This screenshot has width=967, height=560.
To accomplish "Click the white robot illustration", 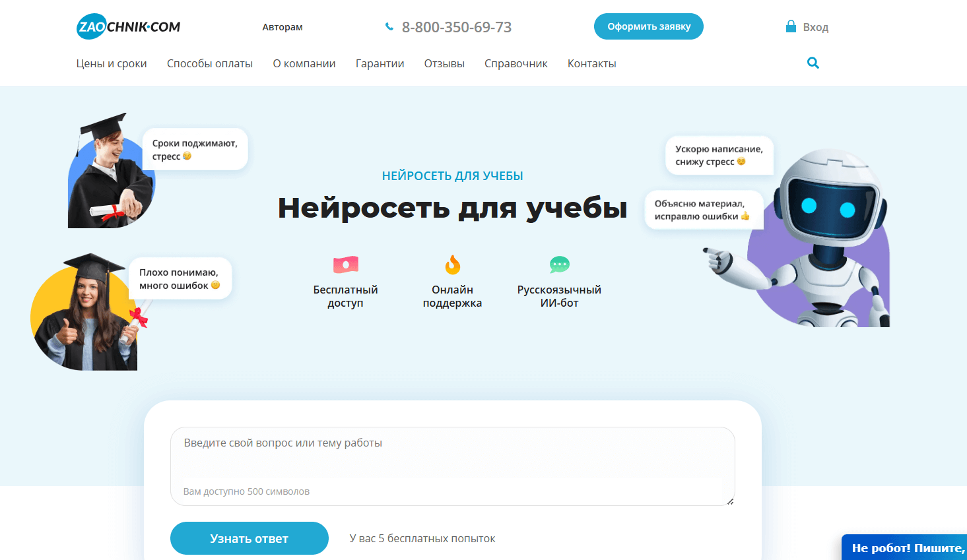I will [x=802, y=238].
